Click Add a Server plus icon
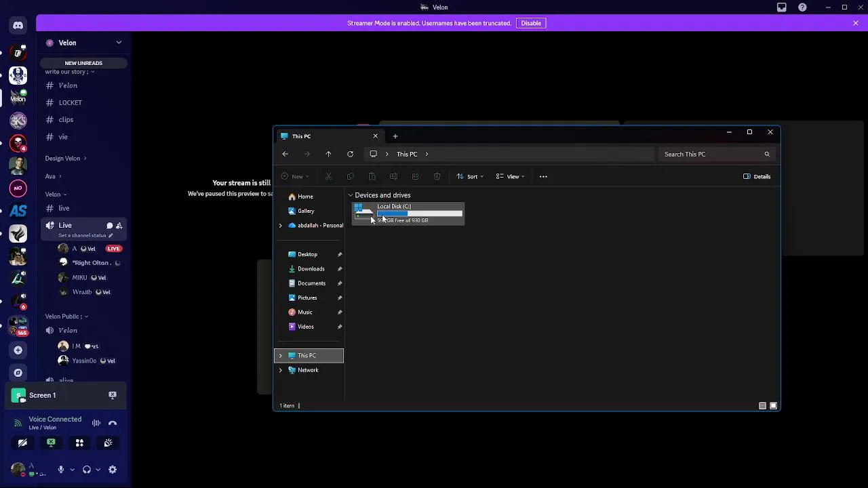Viewport: 868px width, 488px height. tap(18, 350)
